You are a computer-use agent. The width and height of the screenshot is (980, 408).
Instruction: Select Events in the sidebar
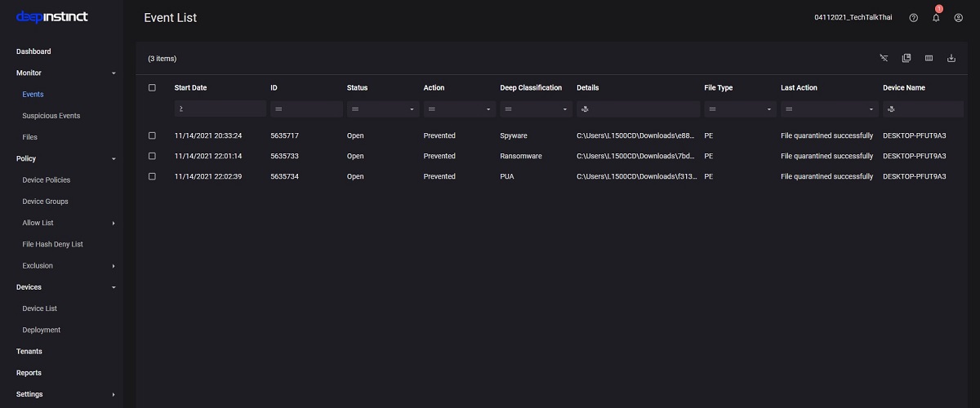(33, 94)
